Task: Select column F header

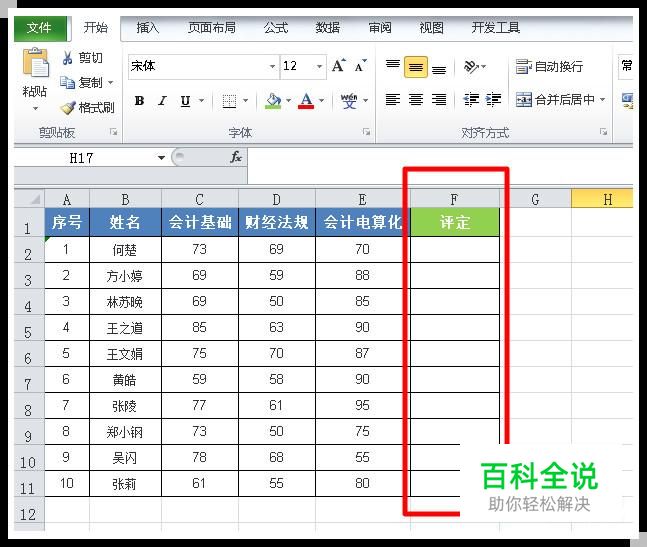Action: (454, 199)
